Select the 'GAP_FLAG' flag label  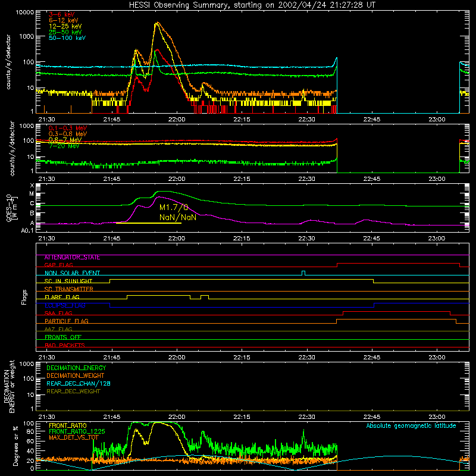point(58,265)
